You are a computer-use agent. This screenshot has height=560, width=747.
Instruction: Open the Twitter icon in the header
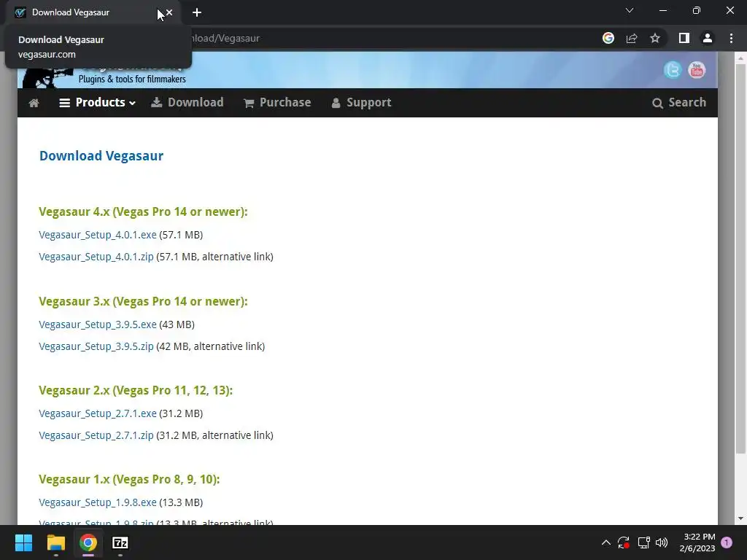click(x=673, y=71)
